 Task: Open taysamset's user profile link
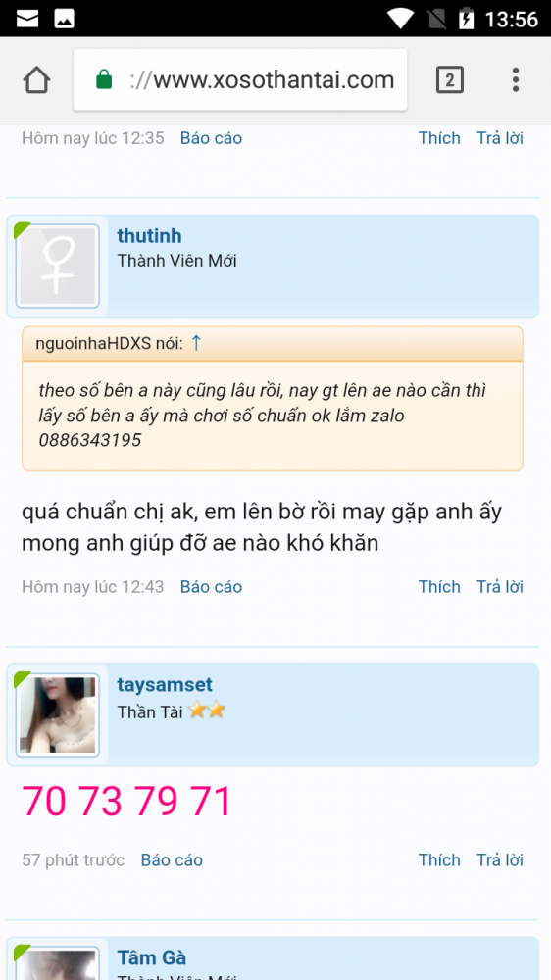(x=165, y=684)
